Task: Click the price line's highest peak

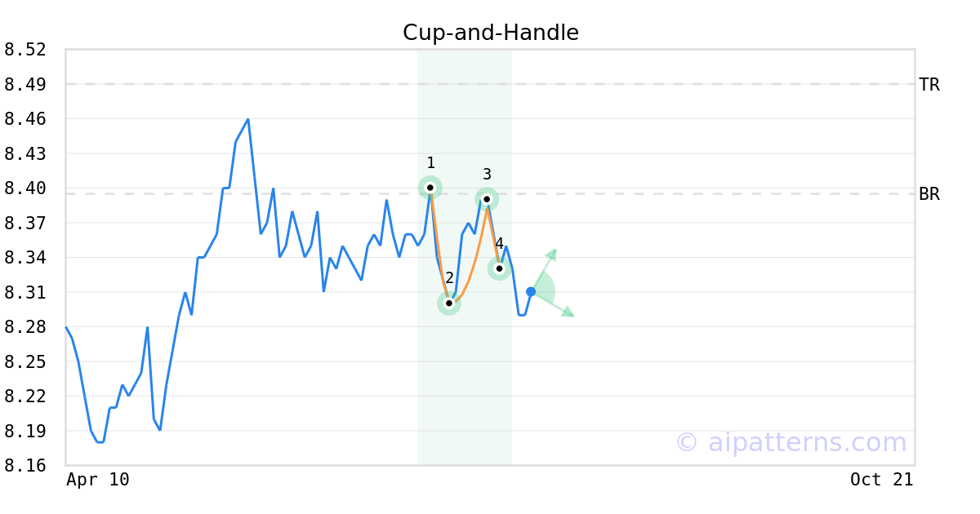Action: (247, 120)
